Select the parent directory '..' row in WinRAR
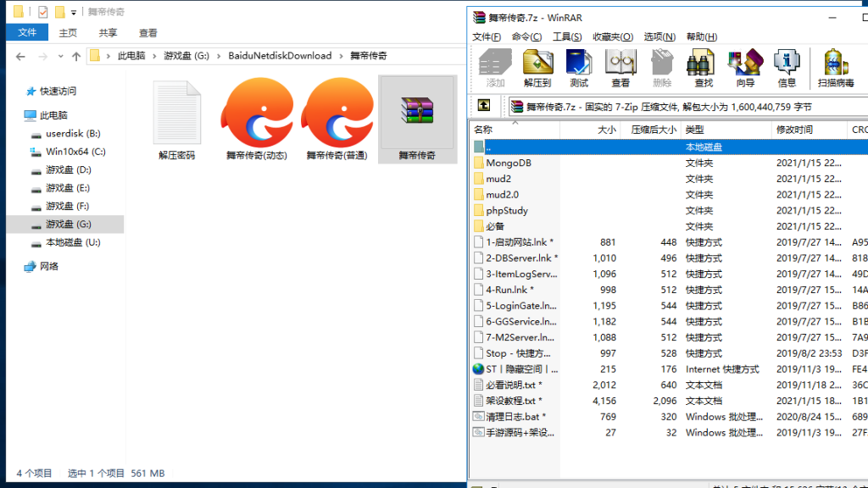 pyautogui.click(x=669, y=147)
